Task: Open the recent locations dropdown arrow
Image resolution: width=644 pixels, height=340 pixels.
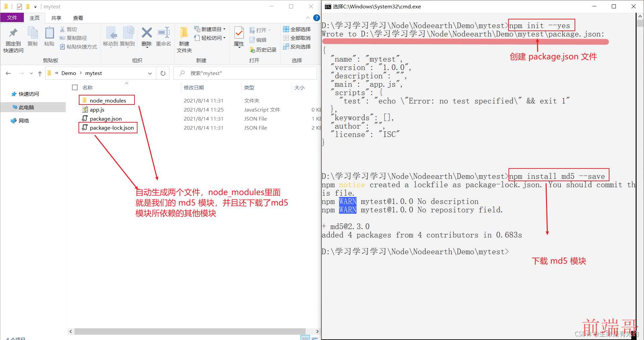Action: pyautogui.click(x=31, y=73)
